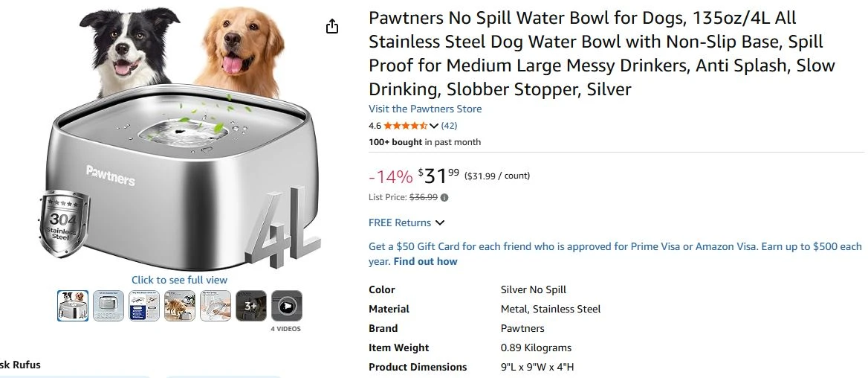This screenshot has height=378, width=868.
Task: Select the fifth thumbnail showing hands with bowl
Action: coord(216,306)
